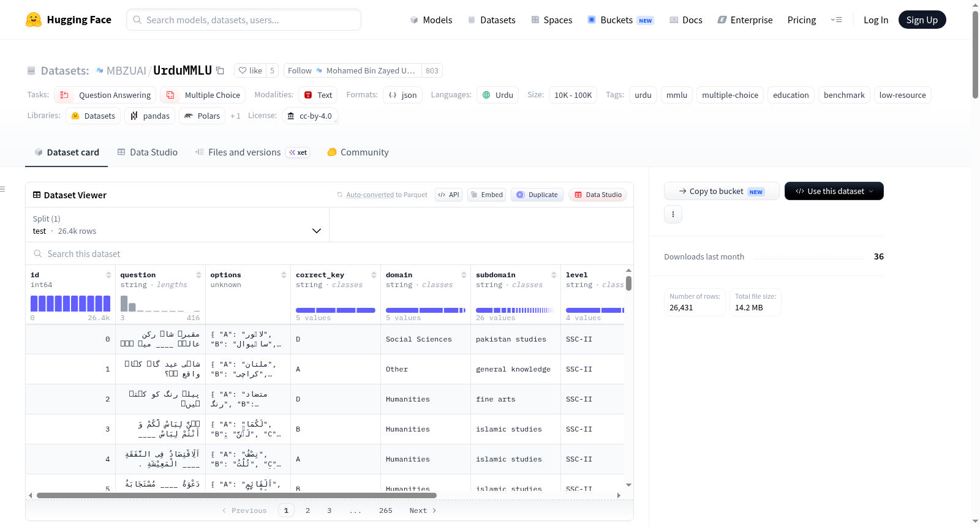The width and height of the screenshot is (980, 527).
Task: Jump to page 265 of the table
Action: 385,510
